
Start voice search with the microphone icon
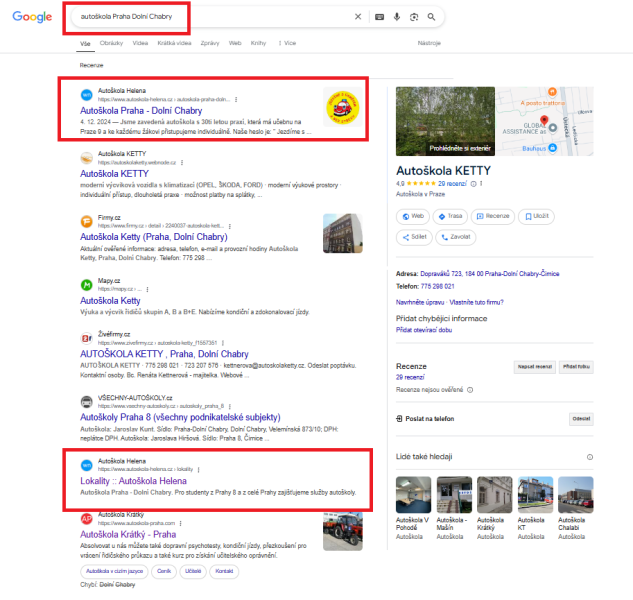click(x=397, y=17)
